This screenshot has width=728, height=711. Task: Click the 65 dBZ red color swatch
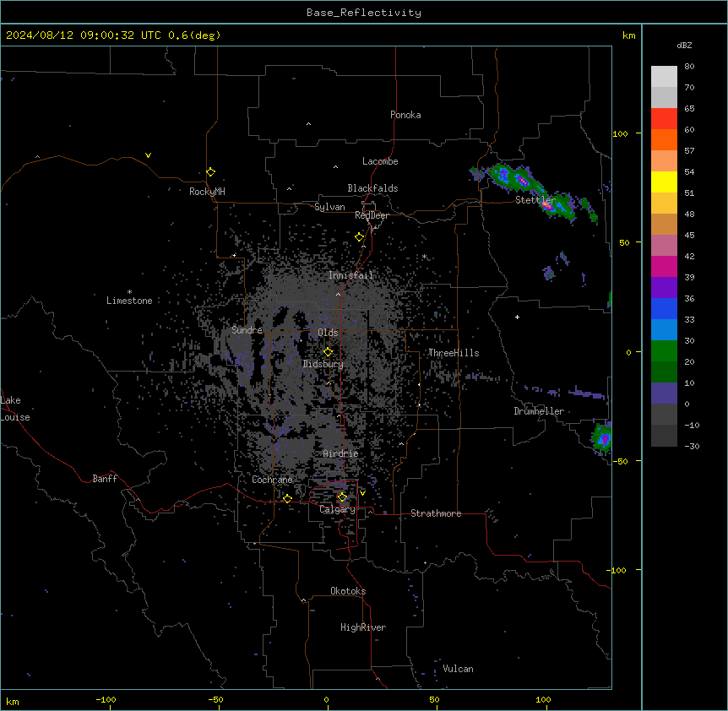tap(664, 118)
